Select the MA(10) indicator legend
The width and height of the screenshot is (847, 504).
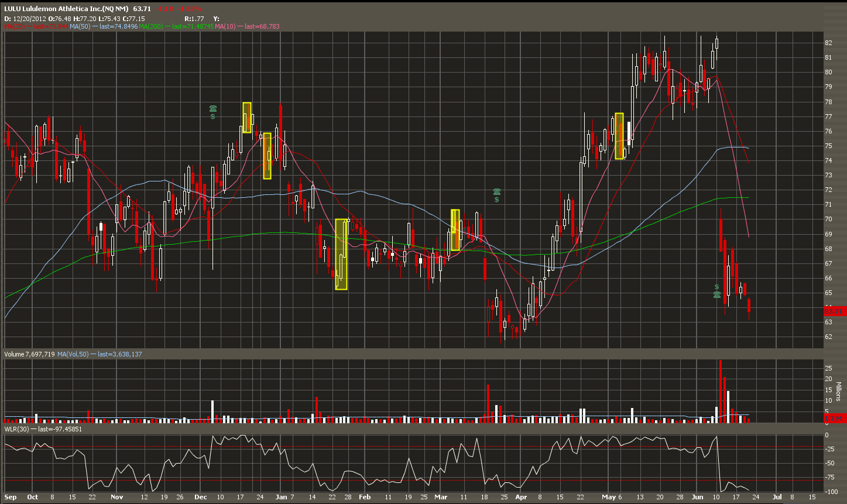(247, 26)
